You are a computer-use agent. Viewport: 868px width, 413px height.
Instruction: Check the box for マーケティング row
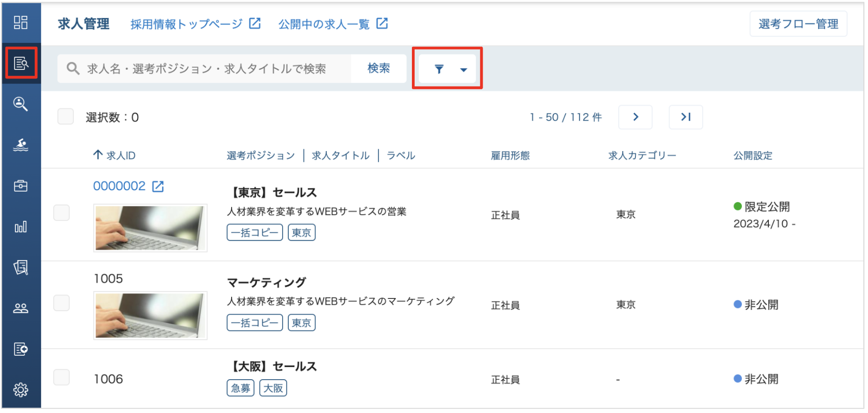point(62,303)
